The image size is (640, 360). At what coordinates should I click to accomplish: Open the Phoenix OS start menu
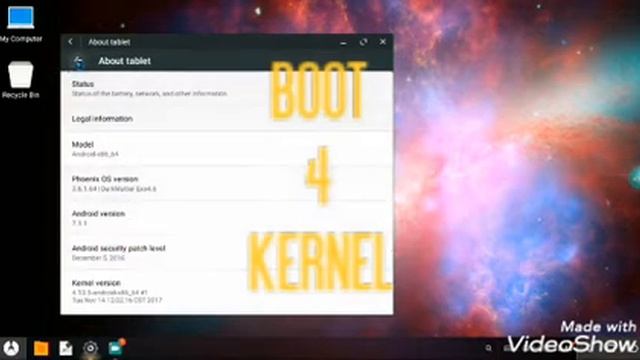[11, 348]
